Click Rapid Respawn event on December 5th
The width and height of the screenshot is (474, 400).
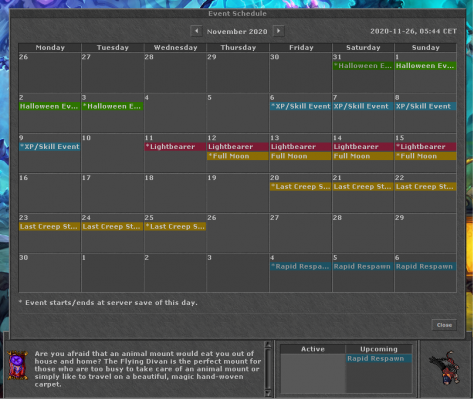point(363,266)
